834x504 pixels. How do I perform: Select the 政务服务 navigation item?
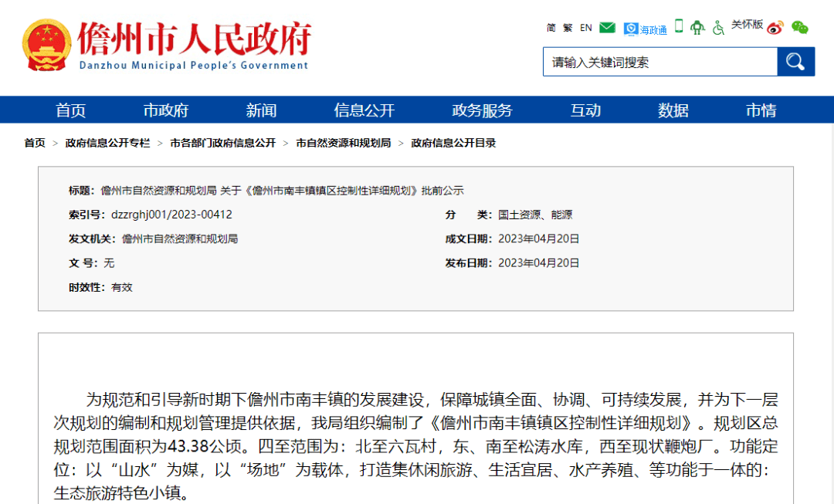click(x=482, y=110)
